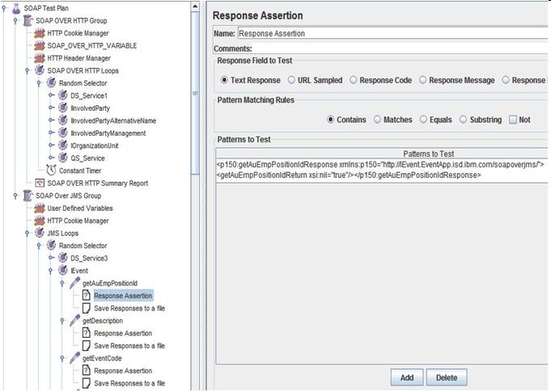Expand the IInvolvedParty node
The width and height of the screenshot is (551, 392).
point(51,108)
